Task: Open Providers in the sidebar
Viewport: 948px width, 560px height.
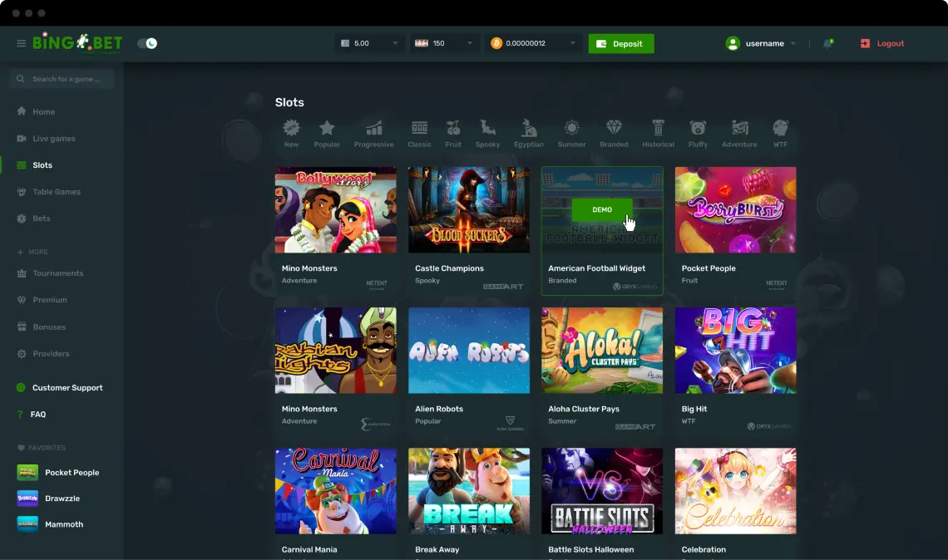Action: 43,353
